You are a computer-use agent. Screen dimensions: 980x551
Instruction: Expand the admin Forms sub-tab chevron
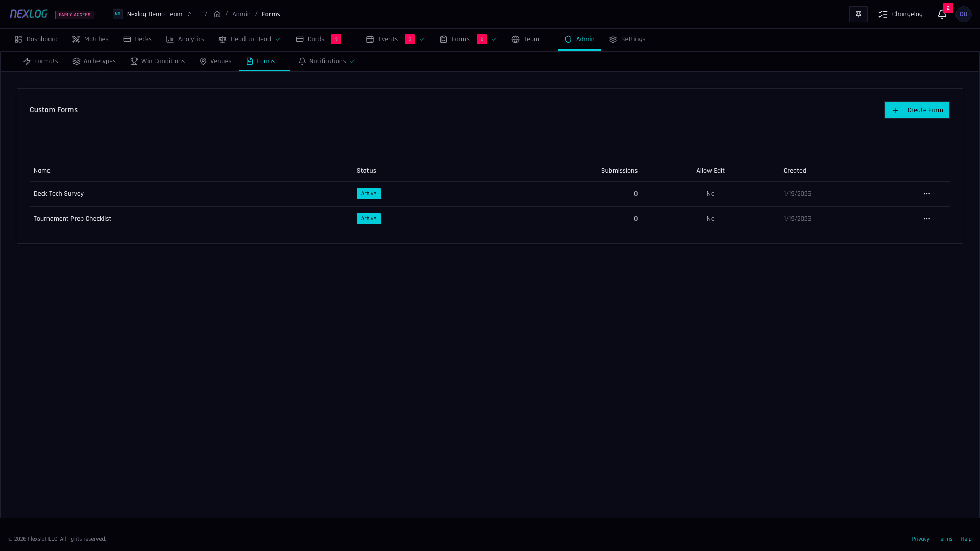point(281,61)
